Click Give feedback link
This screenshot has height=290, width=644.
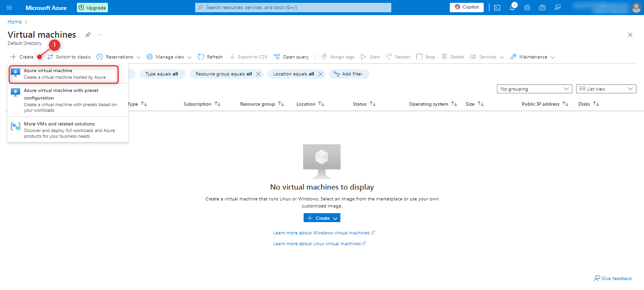(613, 279)
